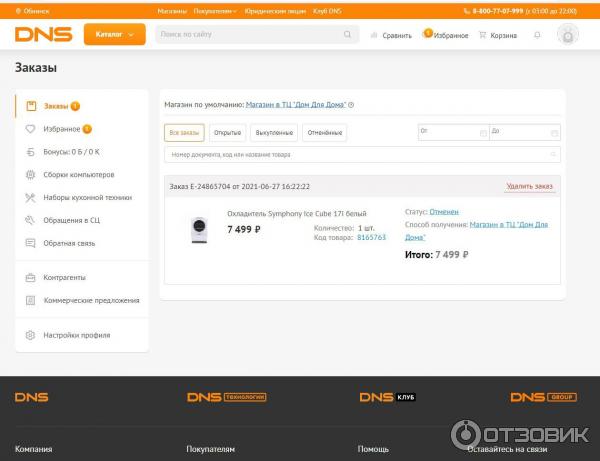Image resolution: width=600 pixels, height=461 pixels.
Task: Open the От date picker field
Action: pyautogui.click(x=453, y=132)
